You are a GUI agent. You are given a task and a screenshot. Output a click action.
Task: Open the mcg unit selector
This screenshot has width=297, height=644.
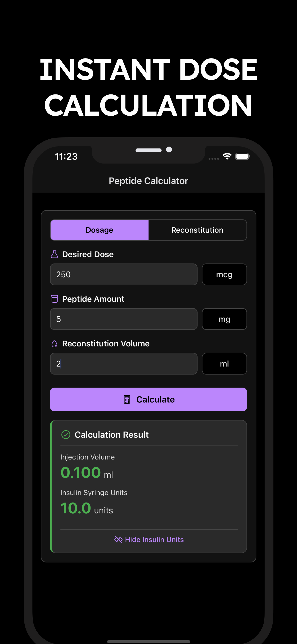(224, 274)
